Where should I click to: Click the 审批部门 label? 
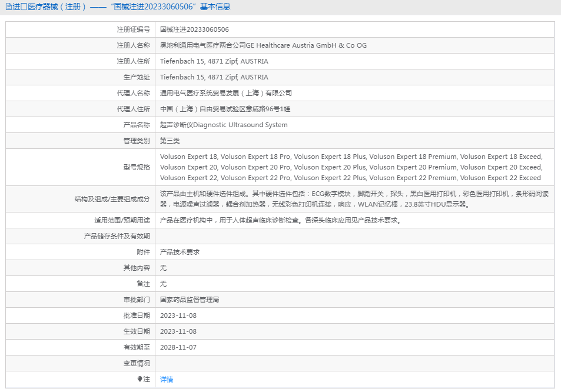(x=137, y=300)
